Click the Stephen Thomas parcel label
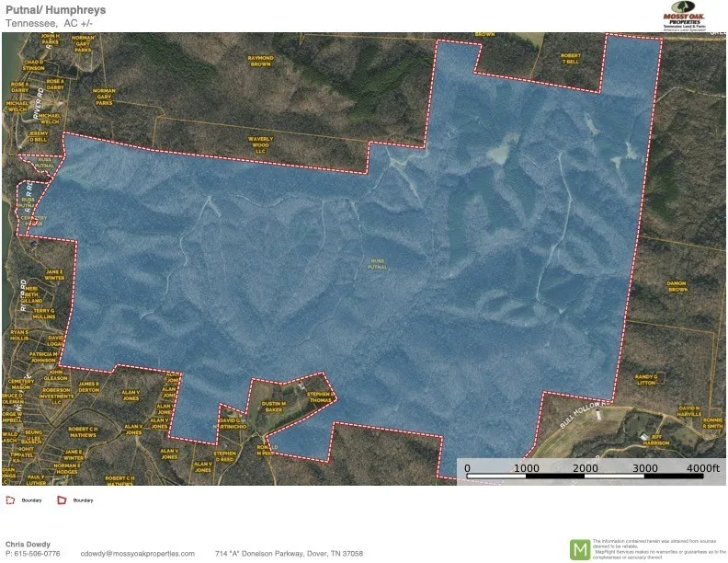728x563 pixels. click(x=321, y=397)
